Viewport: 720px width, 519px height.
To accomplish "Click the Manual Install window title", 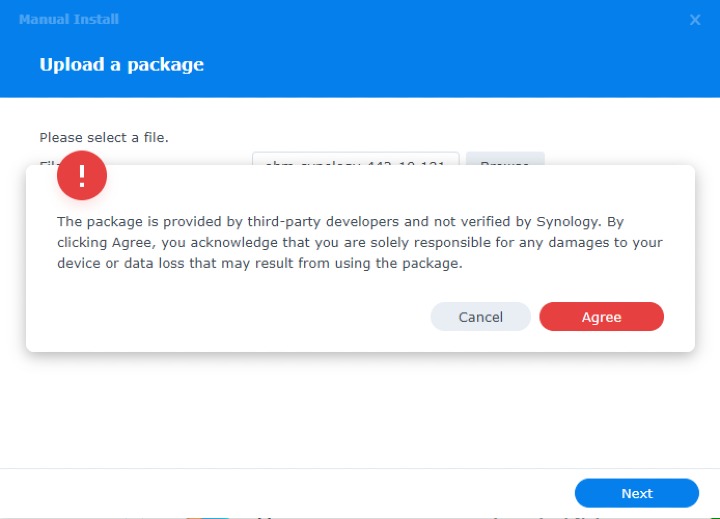I will [68, 19].
